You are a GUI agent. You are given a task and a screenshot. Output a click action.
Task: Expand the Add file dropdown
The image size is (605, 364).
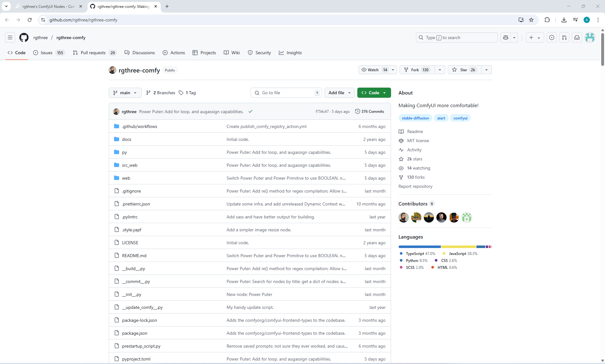coord(339,93)
